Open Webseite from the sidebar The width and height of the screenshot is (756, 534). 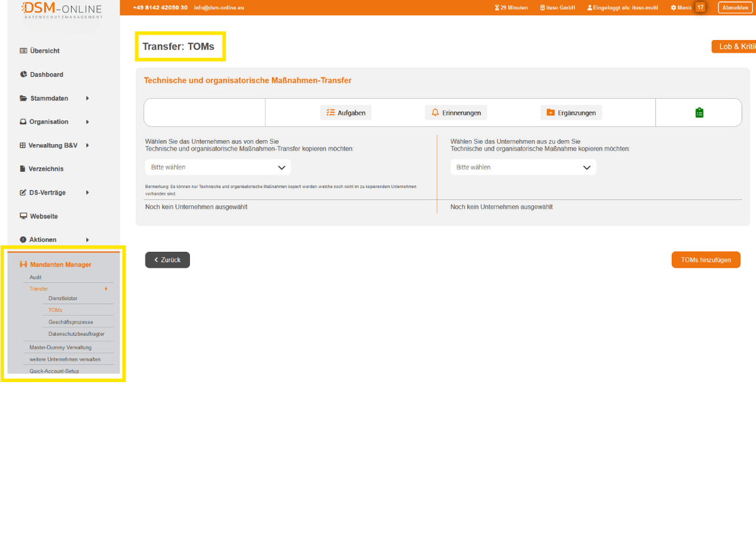43,216
